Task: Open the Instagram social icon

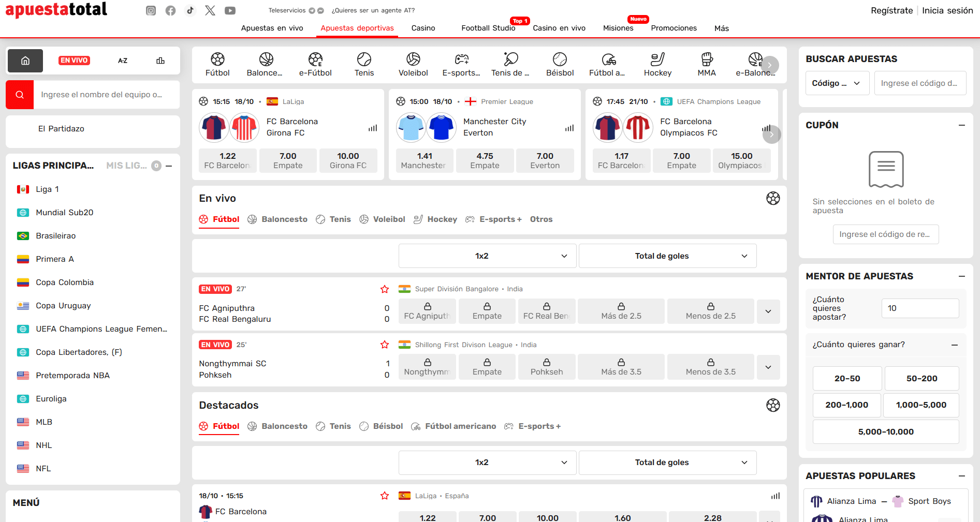Action: pyautogui.click(x=151, y=10)
